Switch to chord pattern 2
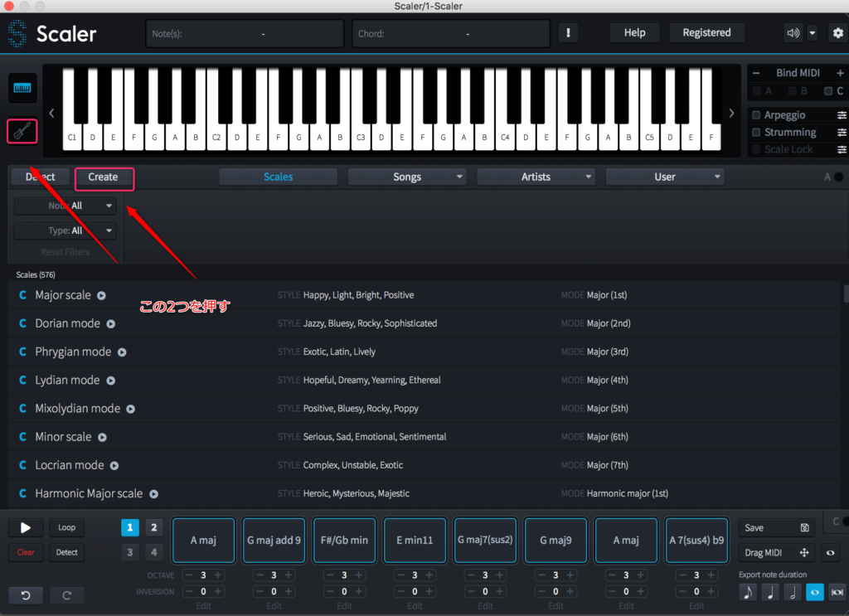Image resolution: width=849 pixels, height=616 pixels. (x=154, y=527)
